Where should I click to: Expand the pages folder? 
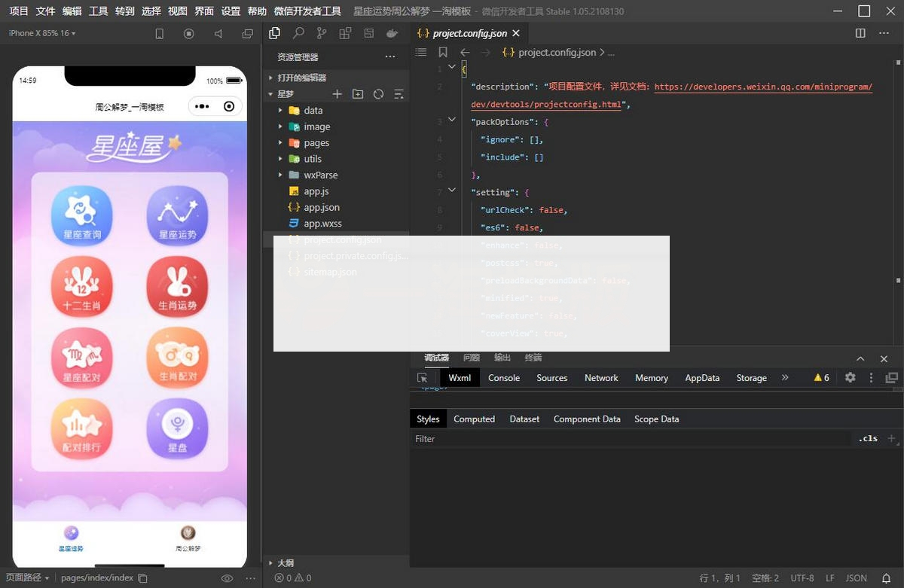coord(316,143)
